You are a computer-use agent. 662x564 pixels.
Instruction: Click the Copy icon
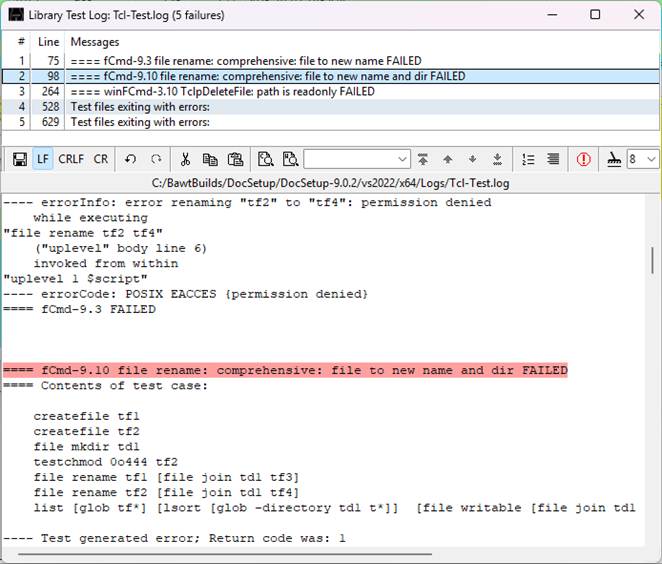(x=210, y=159)
